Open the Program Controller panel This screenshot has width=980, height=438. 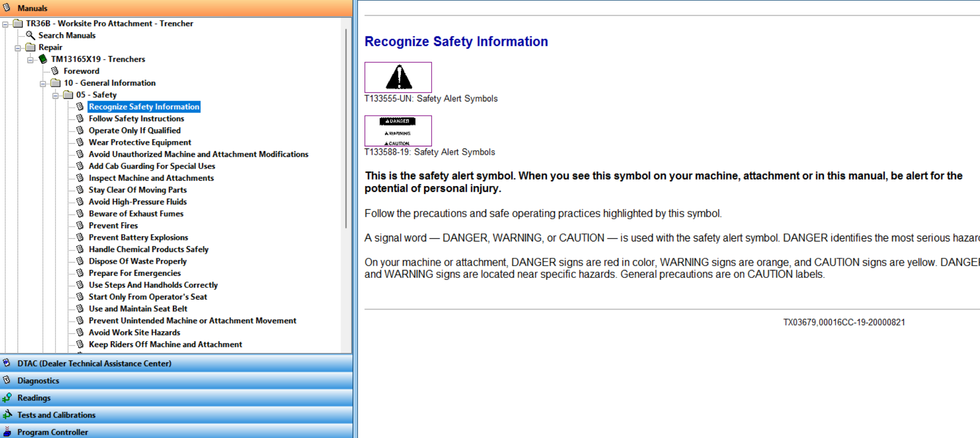coord(176,431)
